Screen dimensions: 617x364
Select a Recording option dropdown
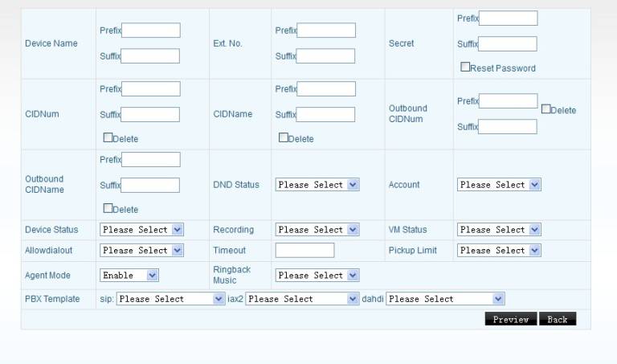(317, 230)
